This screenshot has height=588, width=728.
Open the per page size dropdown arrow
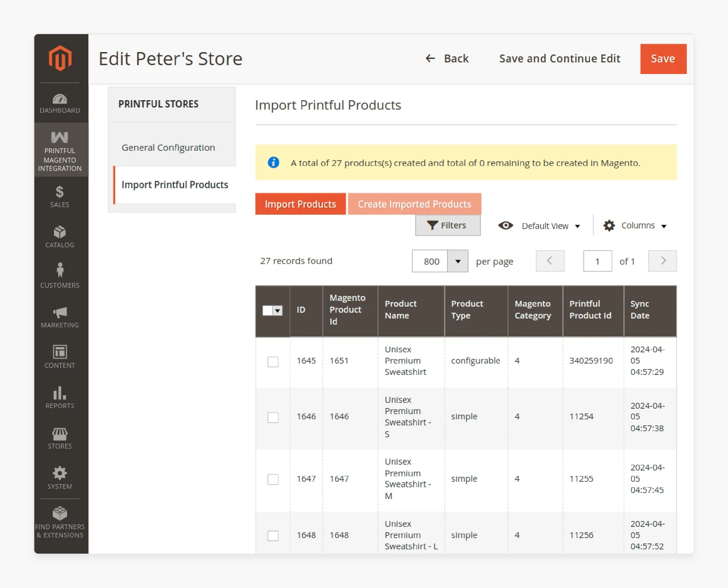tap(458, 261)
